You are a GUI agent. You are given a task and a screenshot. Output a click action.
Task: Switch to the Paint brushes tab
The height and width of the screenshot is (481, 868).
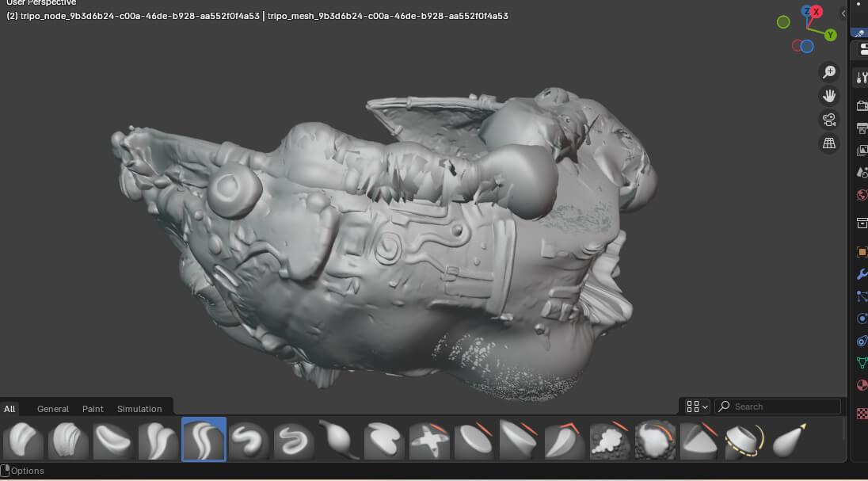pos(93,409)
